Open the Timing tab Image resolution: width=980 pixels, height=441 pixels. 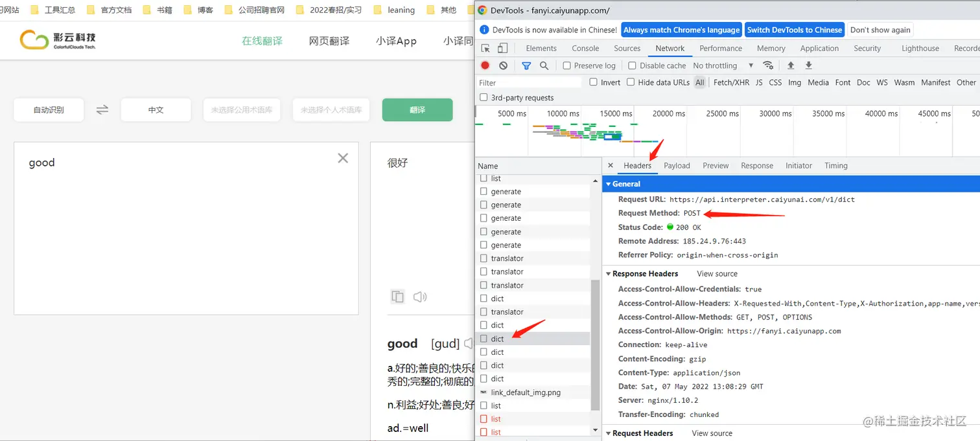(x=836, y=166)
